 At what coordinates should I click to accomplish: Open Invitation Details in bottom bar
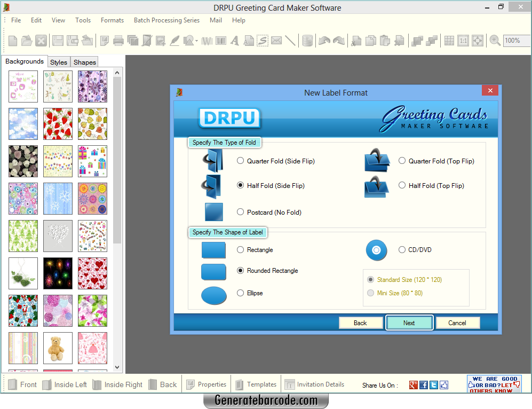pos(314,384)
